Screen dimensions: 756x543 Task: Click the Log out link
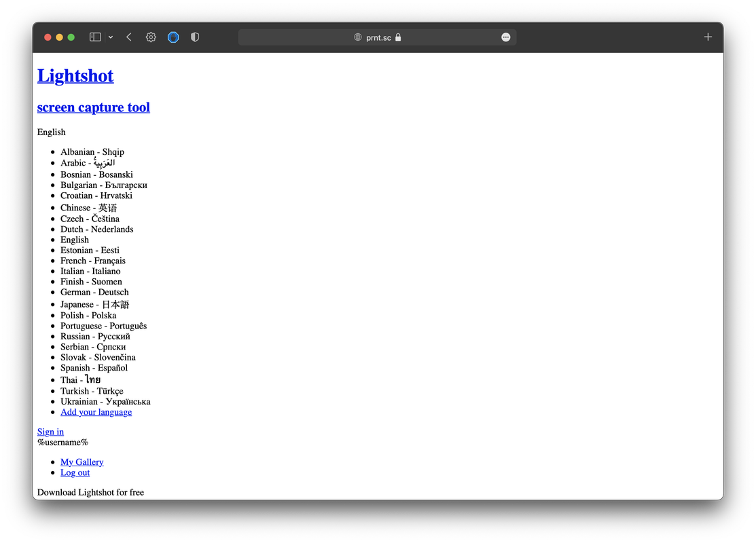click(x=75, y=472)
